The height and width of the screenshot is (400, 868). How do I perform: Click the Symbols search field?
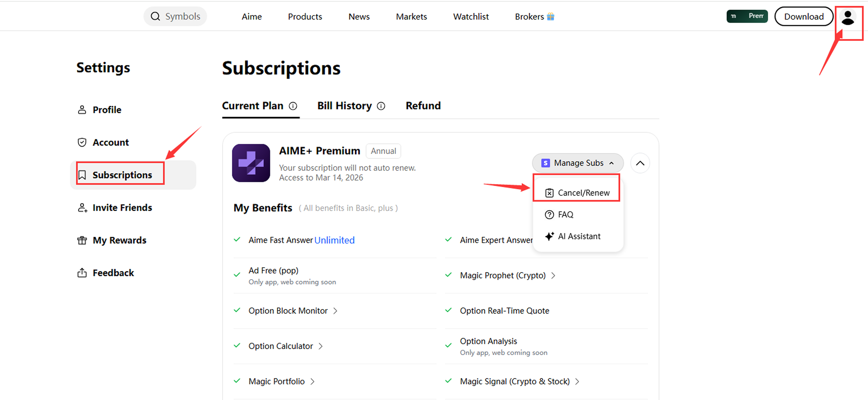[182, 17]
